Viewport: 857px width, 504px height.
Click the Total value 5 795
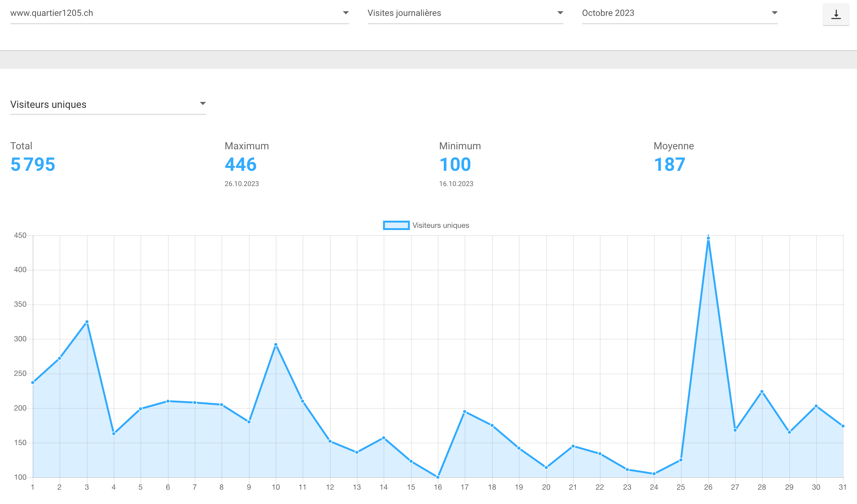tap(33, 165)
